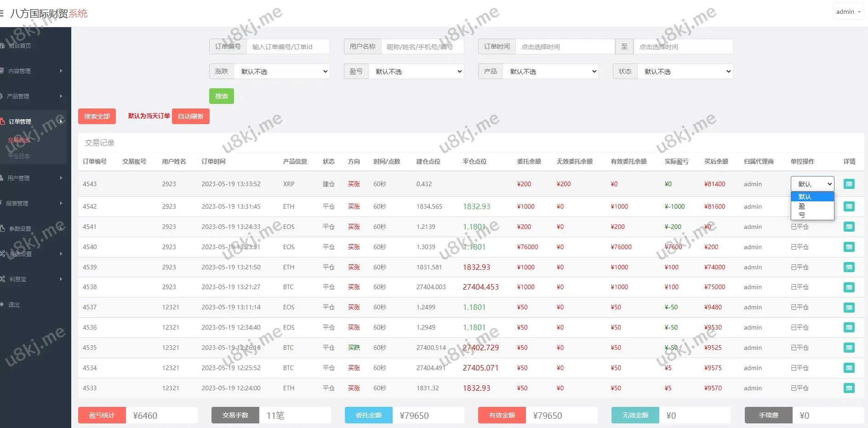Expand 用户管理 in the sidebar
The width and height of the screenshot is (868, 428).
[32, 178]
